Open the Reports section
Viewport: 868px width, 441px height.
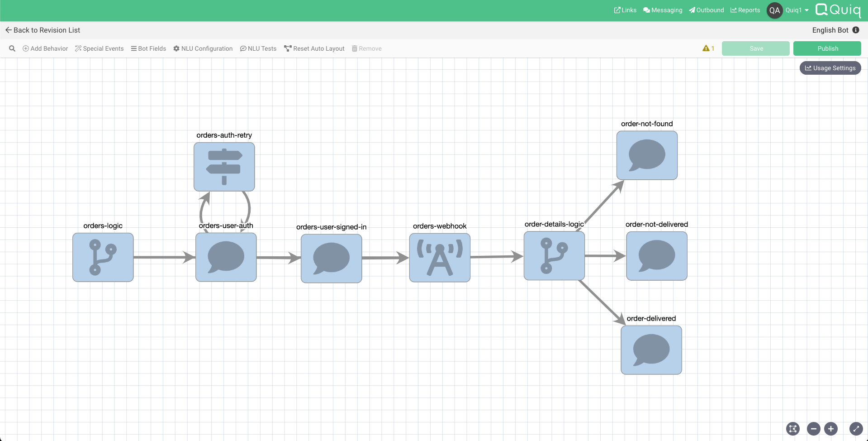click(745, 10)
